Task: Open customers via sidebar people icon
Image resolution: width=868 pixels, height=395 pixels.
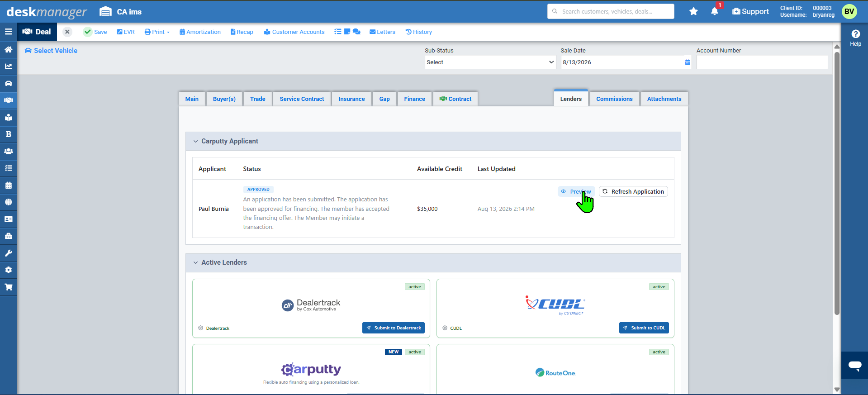Action: click(8, 151)
